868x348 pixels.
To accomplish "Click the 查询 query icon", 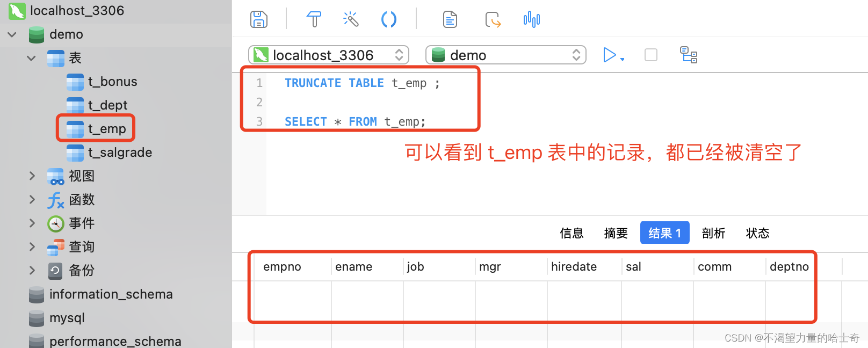I will pyautogui.click(x=56, y=247).
